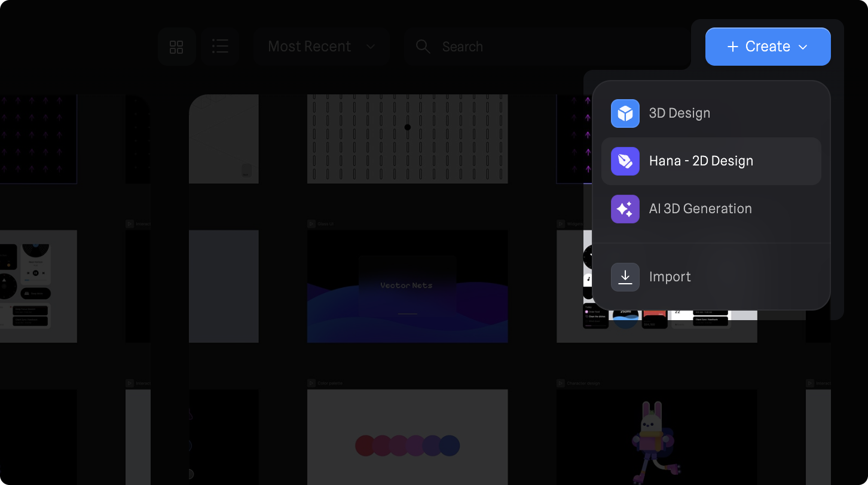
Task: Click the blue 3D Design cube icon
Action: [625, 113]
